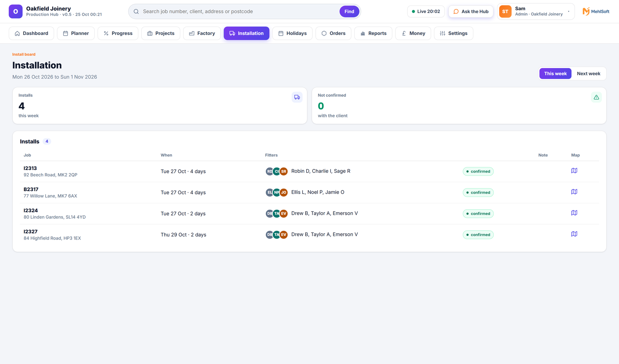Open map for job I2324
This screenshot has height=364, width=619.
574,213
